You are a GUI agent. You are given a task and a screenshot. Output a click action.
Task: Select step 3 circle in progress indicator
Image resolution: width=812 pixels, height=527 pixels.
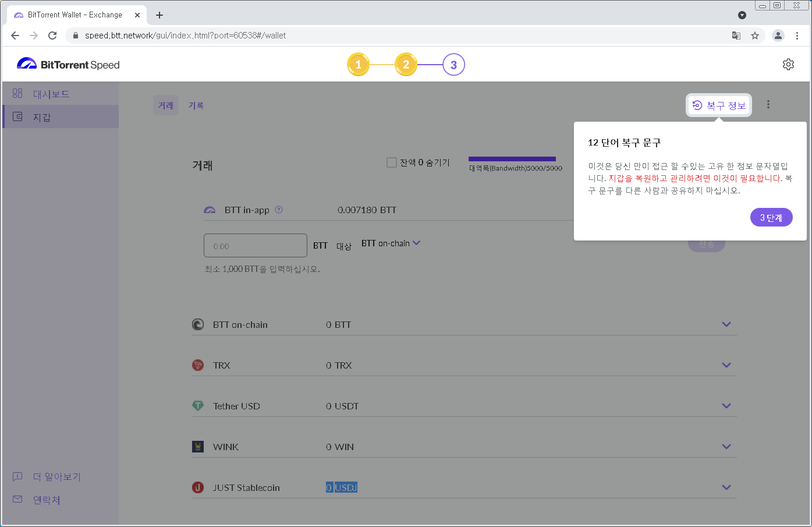[x=453, y=65]
